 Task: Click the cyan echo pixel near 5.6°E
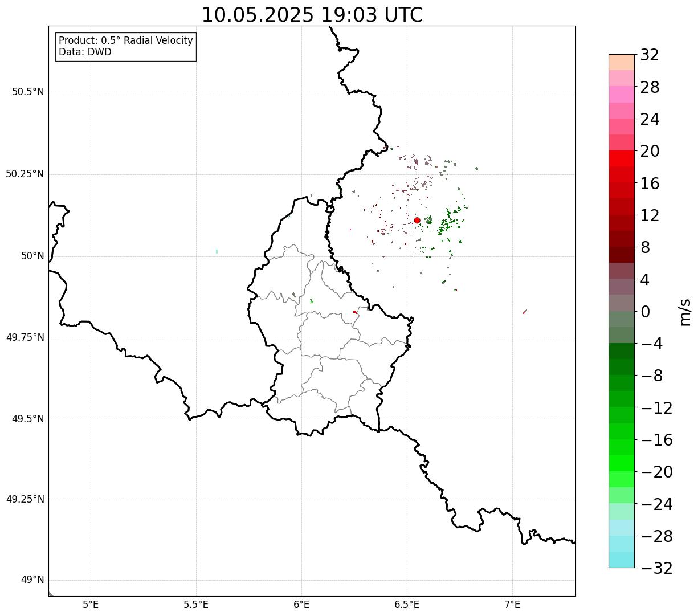[217, 251]
